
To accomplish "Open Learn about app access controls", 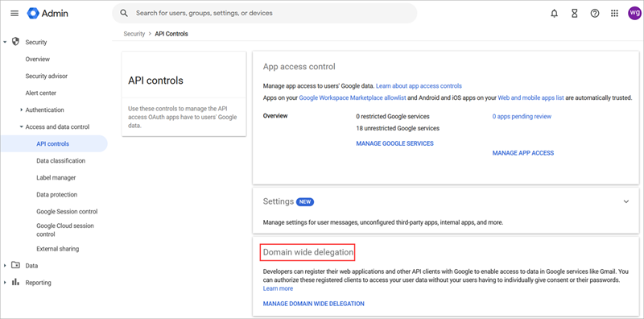I will click(419, 86).
